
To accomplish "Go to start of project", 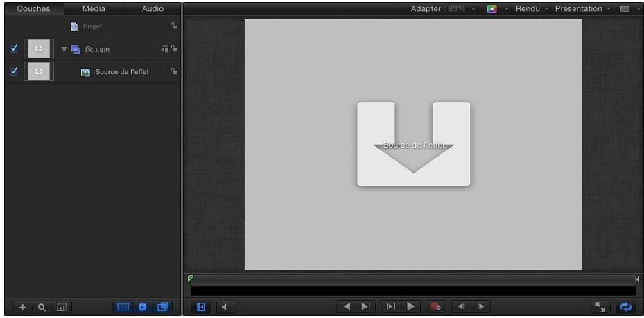I will [x=346, y=306].
